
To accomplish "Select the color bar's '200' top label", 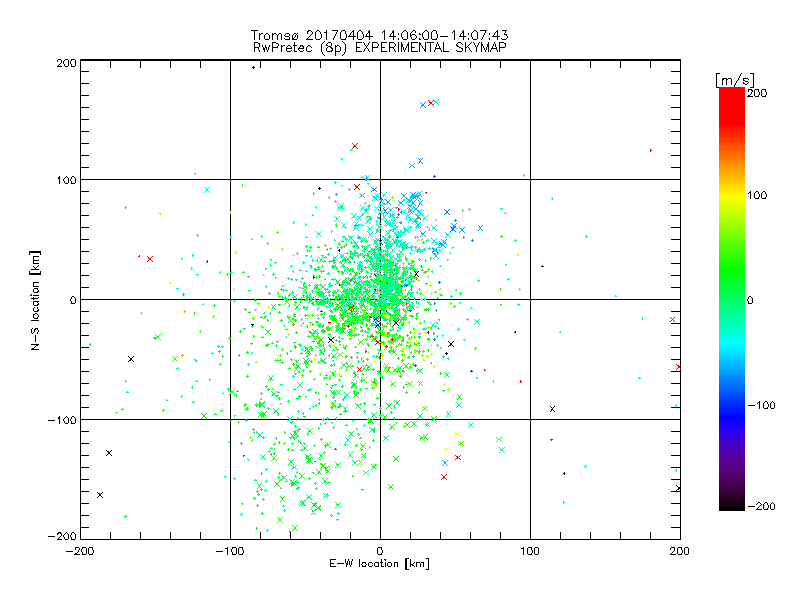I will pos(757,93).
